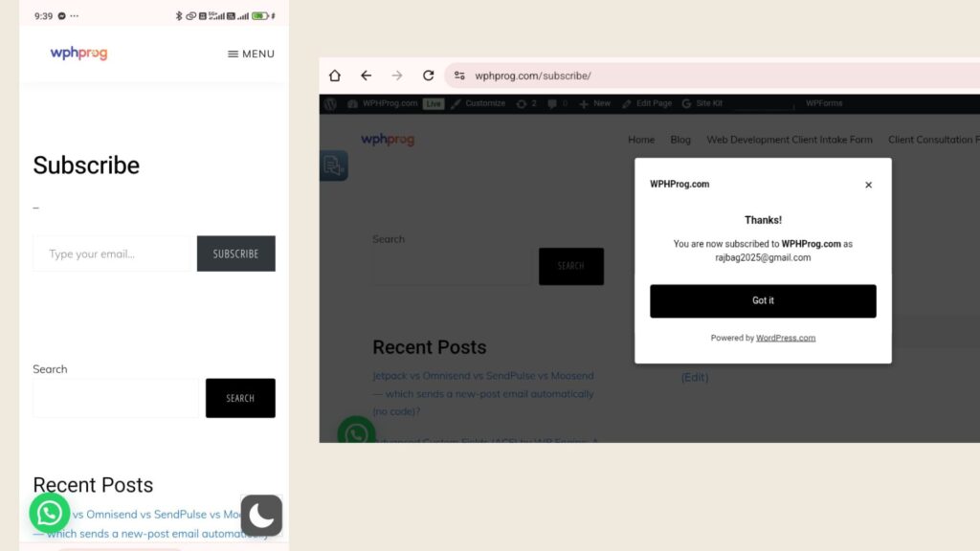The height and width of the screenshot is (551, 980).
Task: Tap the green WhatsApp chat icon on mobile
Action: tap(50, 513)
